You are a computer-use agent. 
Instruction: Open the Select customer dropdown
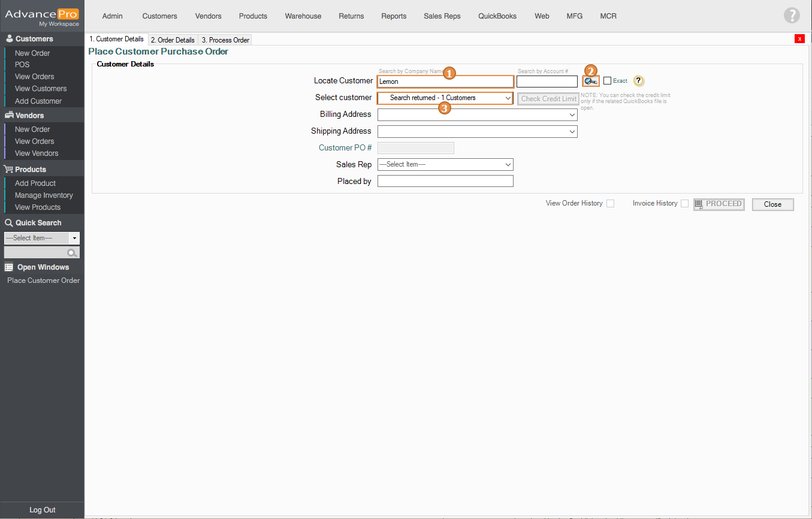pyautogui.click(x=445, y=98)
